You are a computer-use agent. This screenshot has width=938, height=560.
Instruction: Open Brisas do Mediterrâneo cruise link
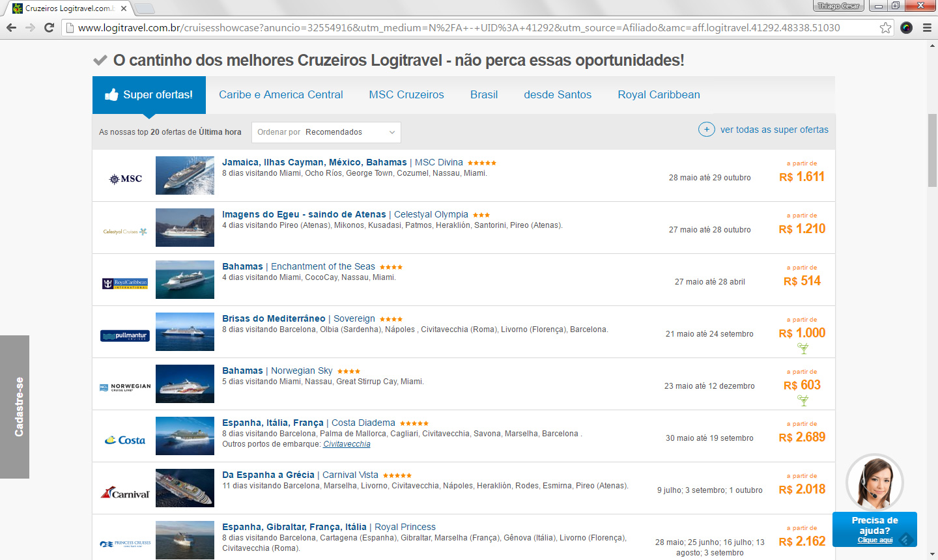(274, 318)
